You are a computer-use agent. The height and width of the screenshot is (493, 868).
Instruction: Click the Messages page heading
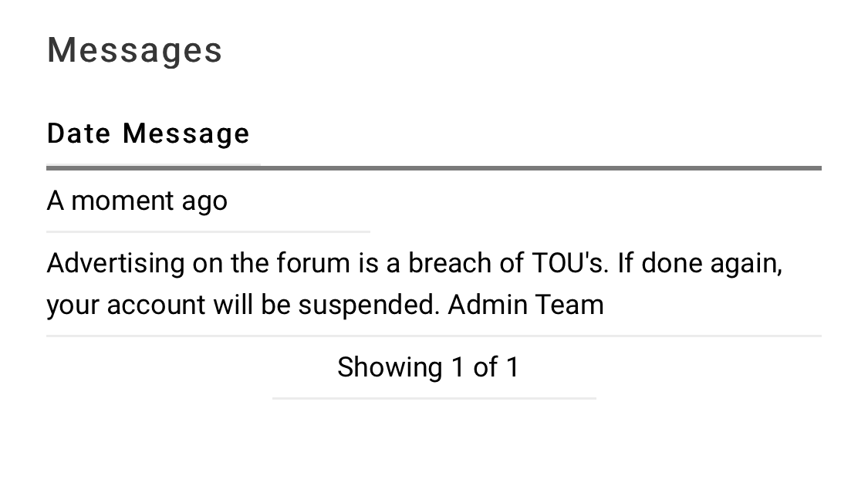[134, 50]
